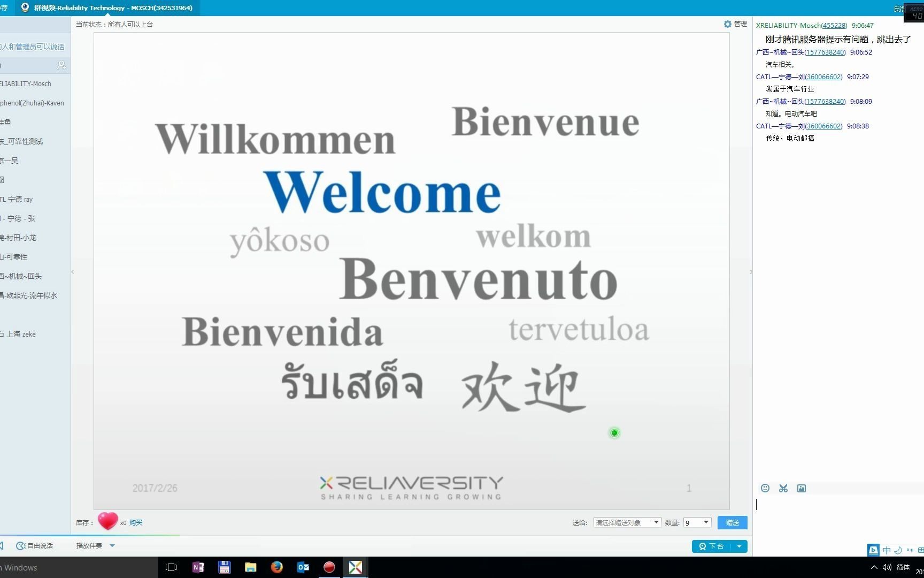Screen dimensions: 924x578
Task: Open the 数量 quantity dropdown showing 9
Action: click(x=697, y=522)
